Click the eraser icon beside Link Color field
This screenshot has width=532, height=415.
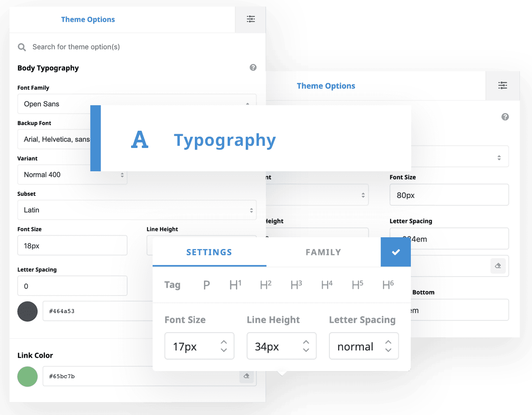pyautogui.click(x=247, y=376)
